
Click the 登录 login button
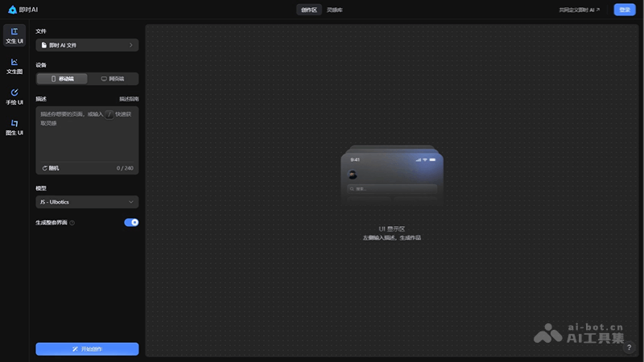point(624,10)
